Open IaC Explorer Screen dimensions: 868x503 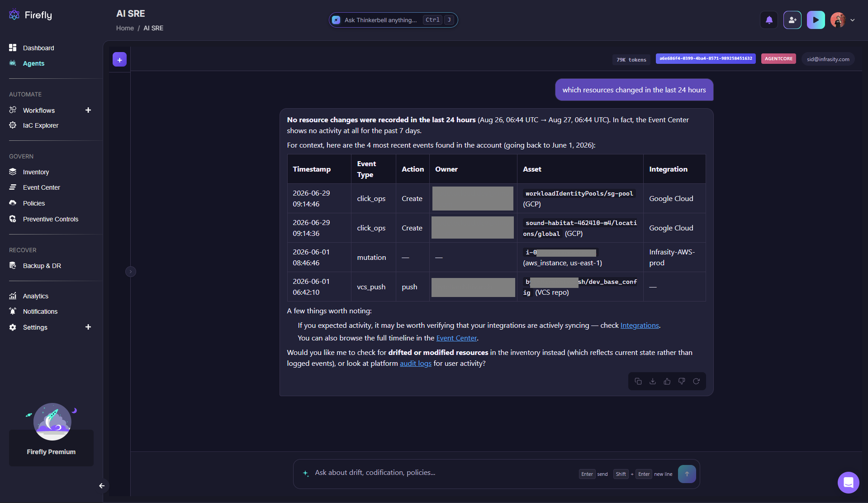pos(41,125)
